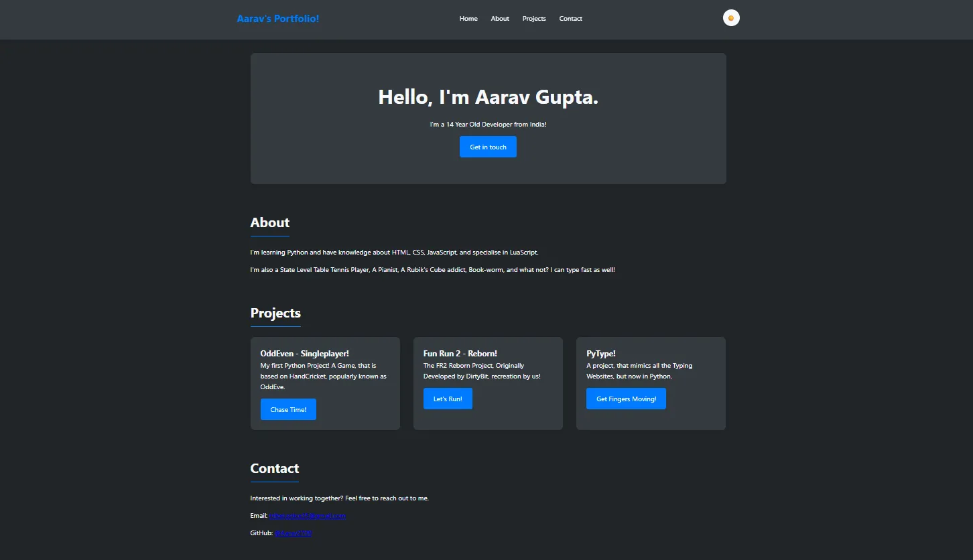This screenshot has height=560, width=973.
Task: Jump to Contact from the navbar
Action: [x=571, y=19]
